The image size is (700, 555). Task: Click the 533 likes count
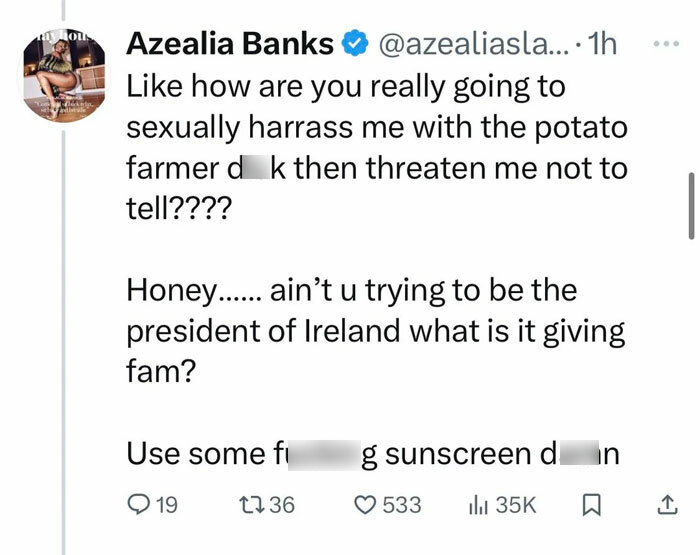401,505
